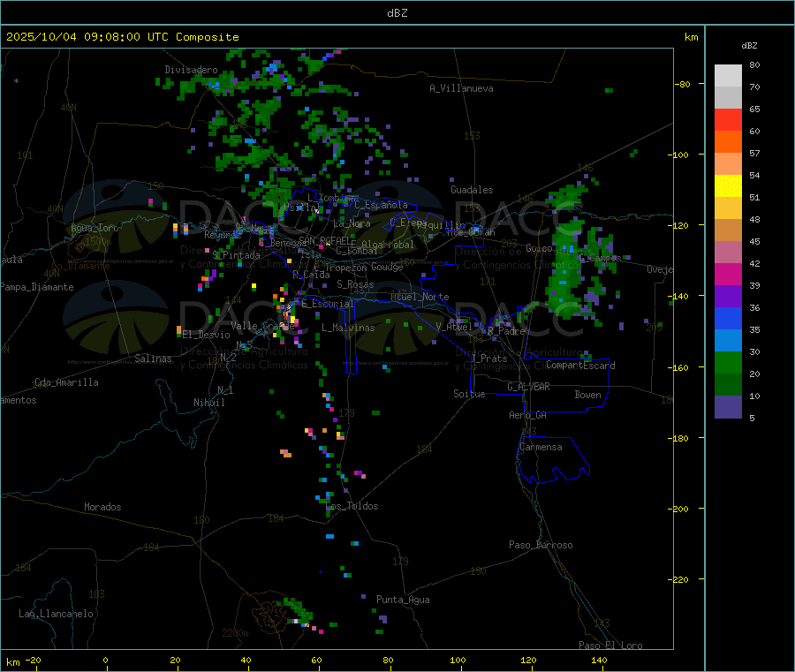Click the 'S_Pintada' map label
The height and width of the screenshot is (672, 795).
point(236,255)
